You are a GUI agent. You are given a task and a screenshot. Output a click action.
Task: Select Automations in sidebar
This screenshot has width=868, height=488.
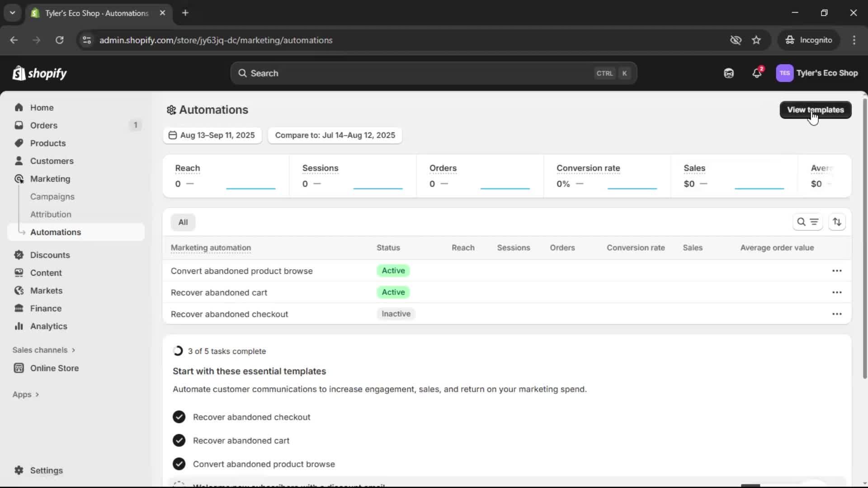click(x=76, y=232)
